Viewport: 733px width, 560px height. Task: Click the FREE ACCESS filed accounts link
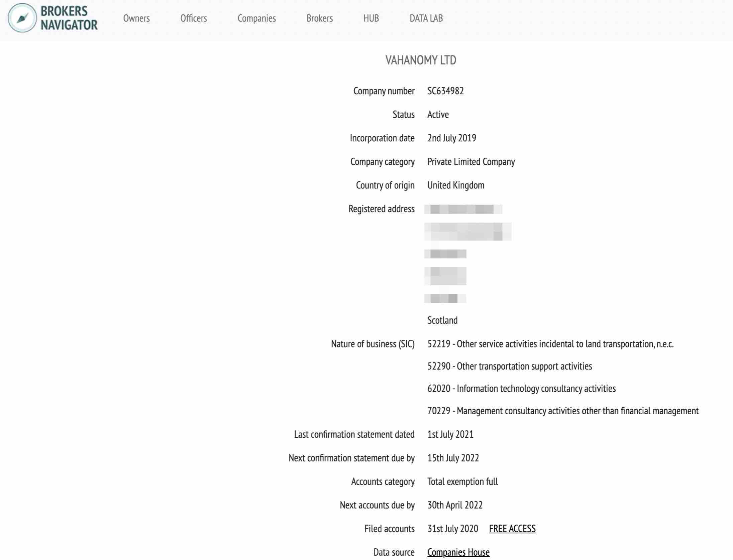[x=512, y=529]
